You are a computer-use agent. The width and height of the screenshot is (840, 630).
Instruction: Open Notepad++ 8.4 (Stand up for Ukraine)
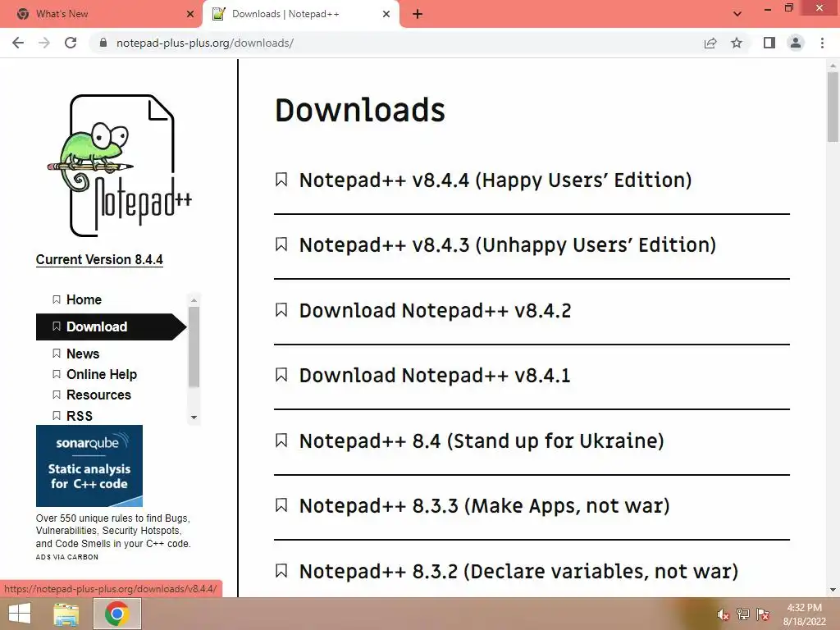(482, 441)
